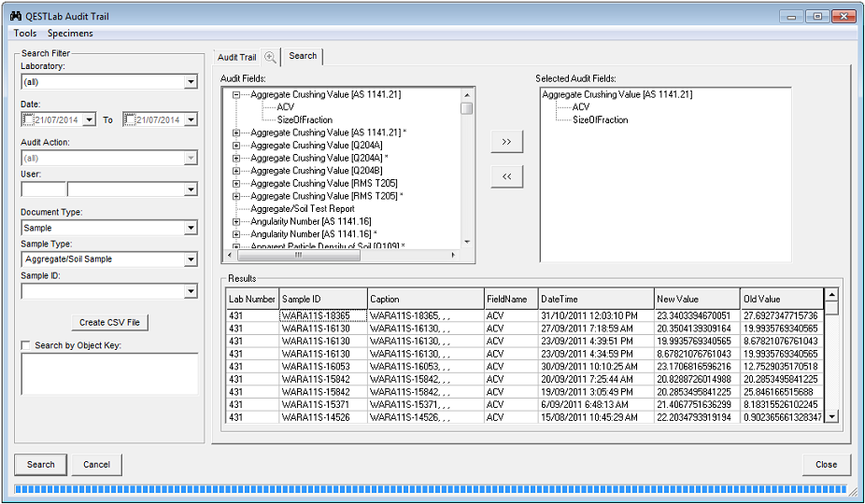Open the Document Type dropdown
865x504 pixels.
191,228
